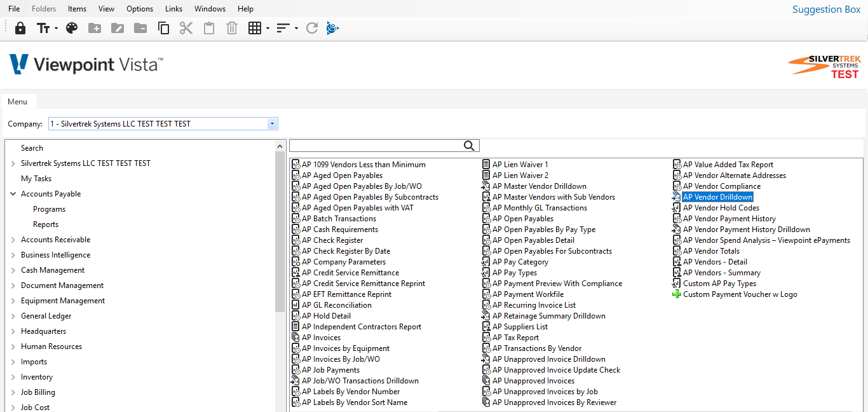Viewport: 868px width, 412px height.
Task: Select My Tasks in the tree
Action: point(36,179)
